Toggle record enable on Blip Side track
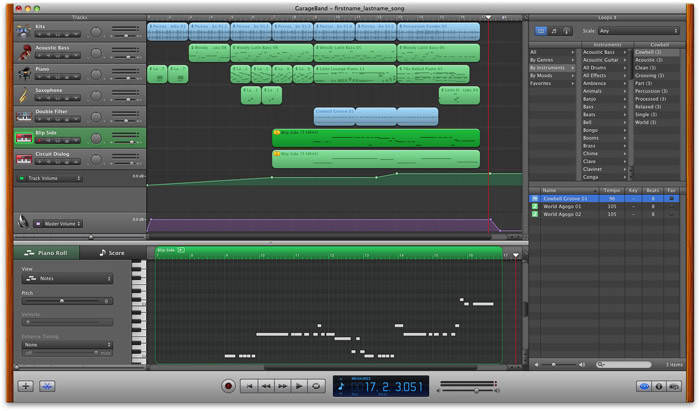Image resolution: width=700 pixels, height=411 pixels. coord(40,140)
